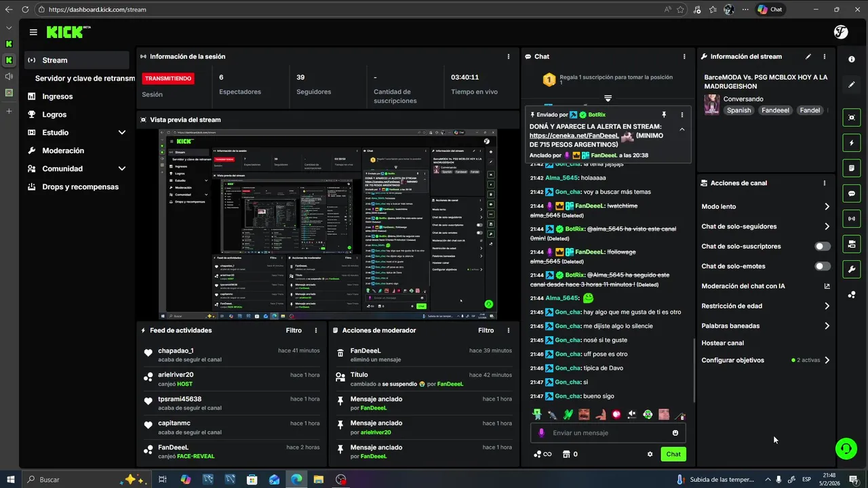The height and width of the screenshot is (488, 868).
Task: Open chat settings gear icon
Action: [650, 454]
